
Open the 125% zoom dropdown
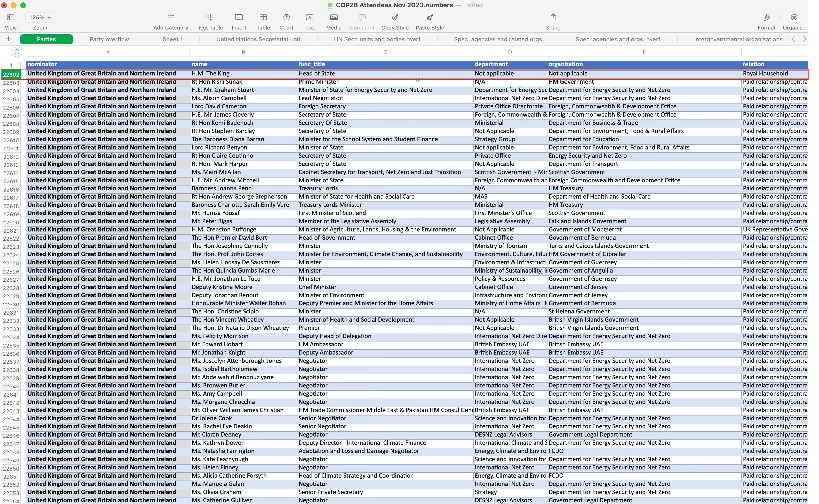[40, 17]
